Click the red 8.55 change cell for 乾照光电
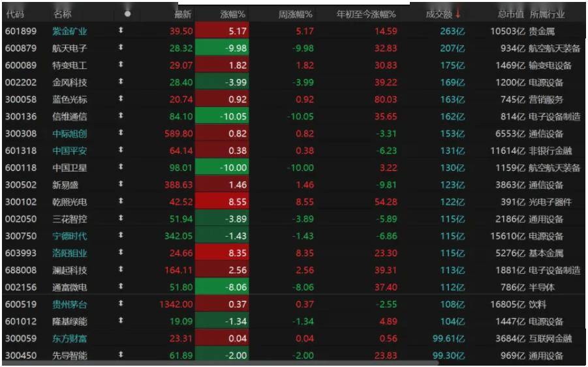588x367 pixels. pos(222,202)
